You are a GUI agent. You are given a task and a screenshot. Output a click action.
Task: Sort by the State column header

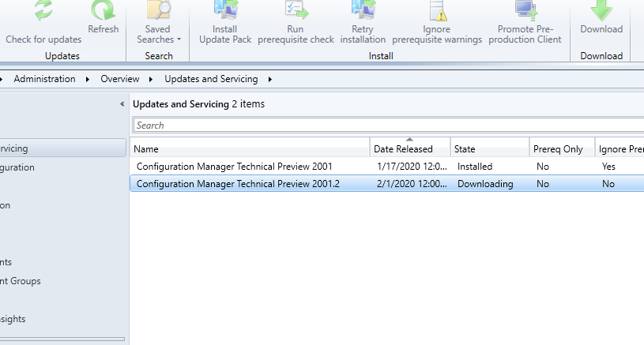[x=490, y=149]
